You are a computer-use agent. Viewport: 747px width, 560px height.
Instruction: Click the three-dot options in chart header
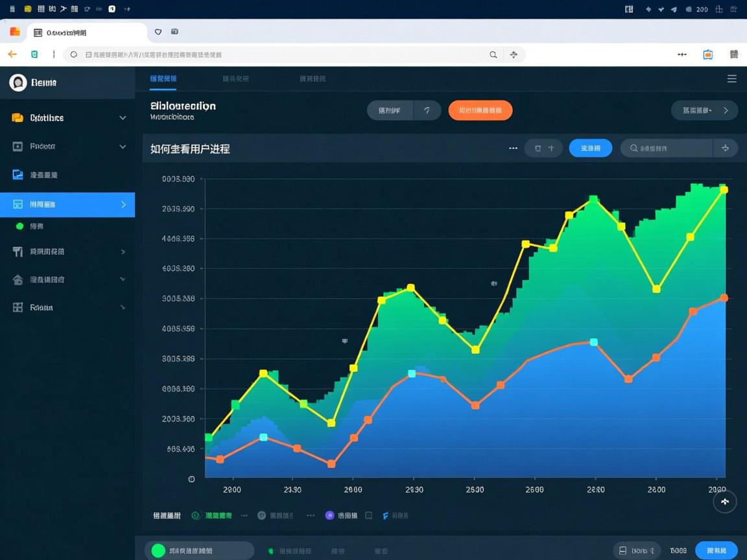[x=513, y=148]
